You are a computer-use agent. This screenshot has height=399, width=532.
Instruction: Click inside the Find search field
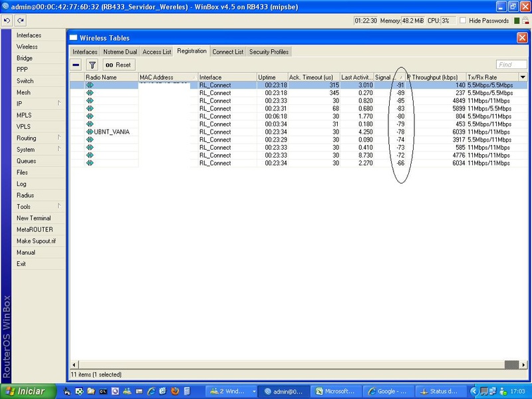click(x=511, y=65)
